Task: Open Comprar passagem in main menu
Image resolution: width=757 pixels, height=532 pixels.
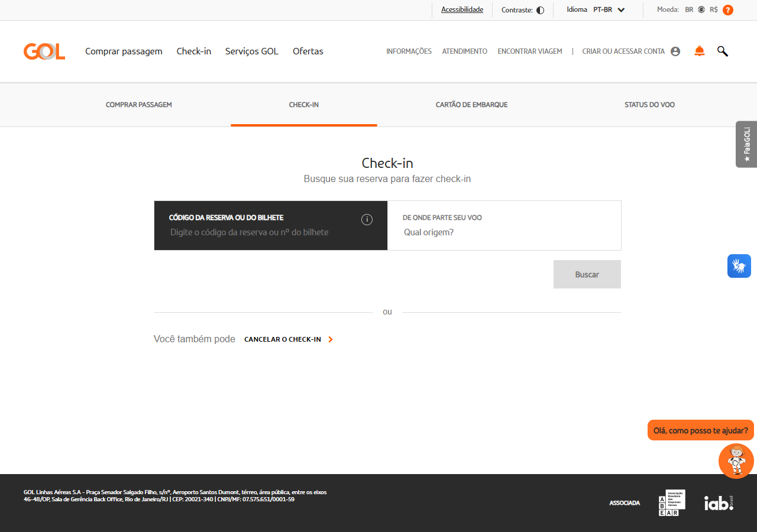Action: point(124,51)
